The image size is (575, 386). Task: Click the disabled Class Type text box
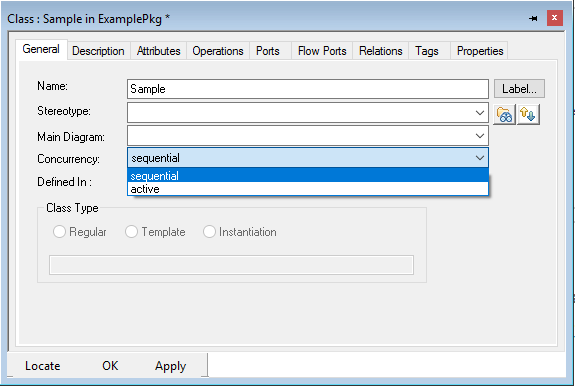(231, 265)
